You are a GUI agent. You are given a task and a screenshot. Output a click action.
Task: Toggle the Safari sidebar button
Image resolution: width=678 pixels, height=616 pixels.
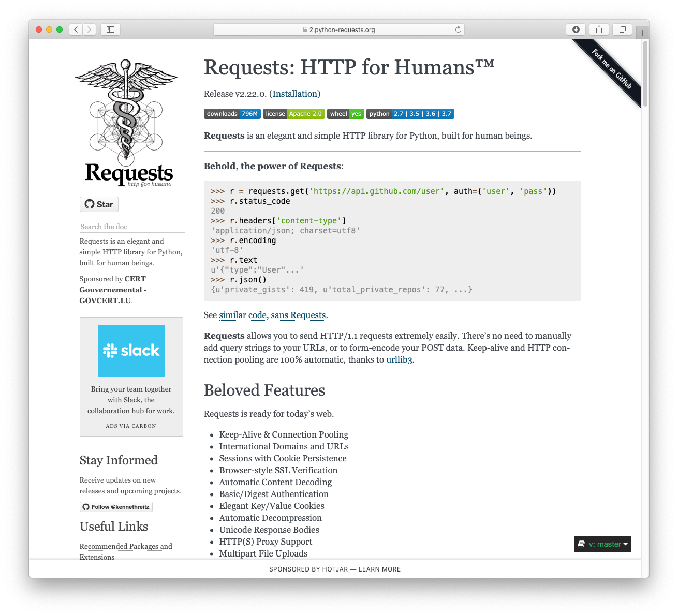pos(110,29)
